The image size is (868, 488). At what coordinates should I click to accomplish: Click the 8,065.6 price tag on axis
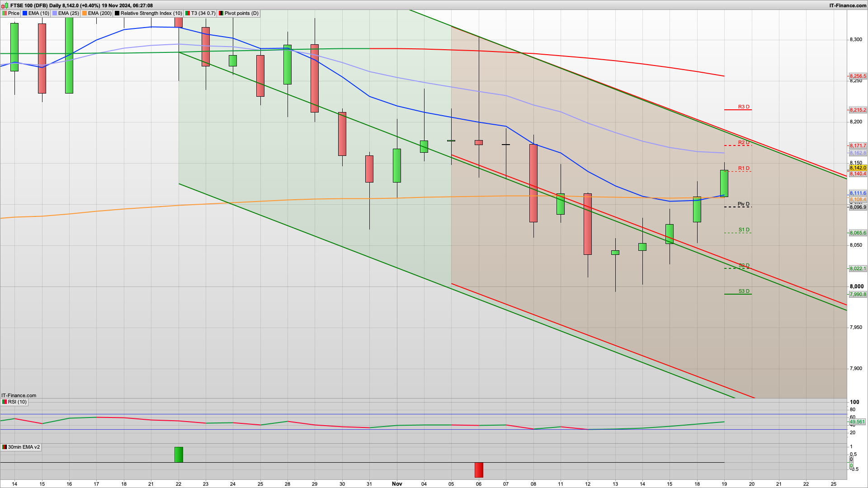coord(858,233)
